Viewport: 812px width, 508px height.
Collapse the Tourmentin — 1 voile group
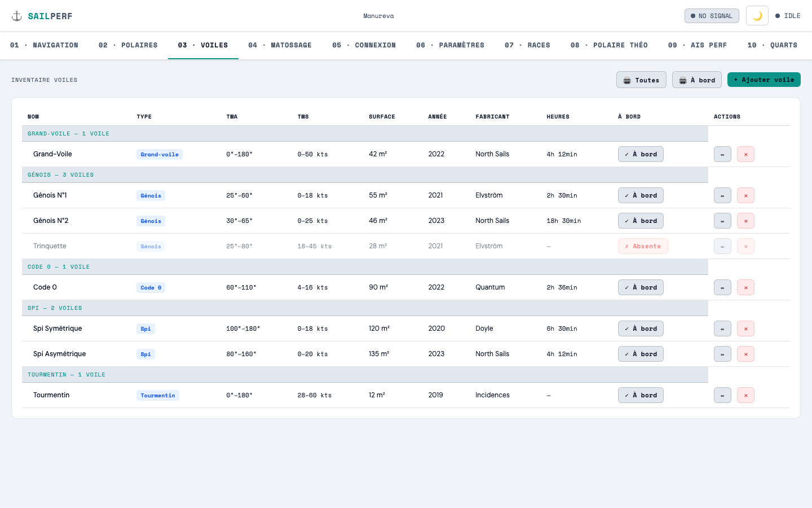365,375
